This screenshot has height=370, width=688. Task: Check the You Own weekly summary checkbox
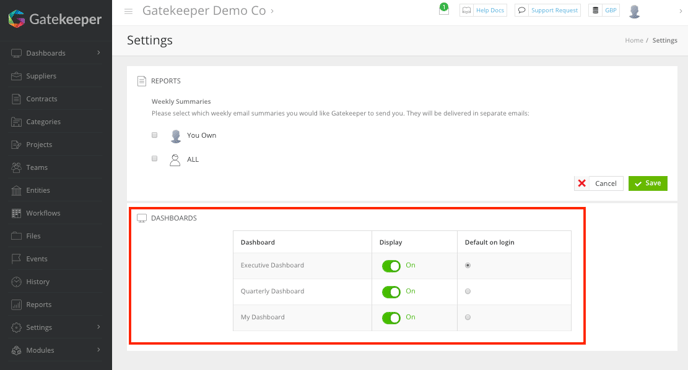pos(154,135)
